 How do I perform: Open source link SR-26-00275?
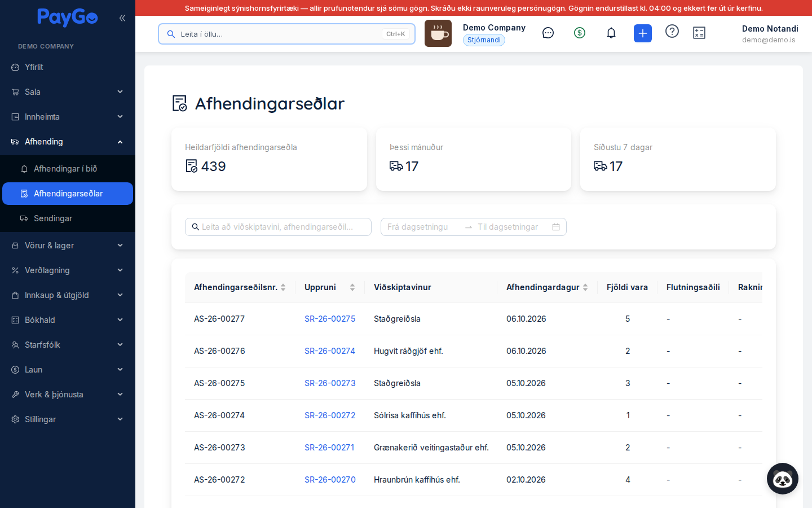click(330, 319)
